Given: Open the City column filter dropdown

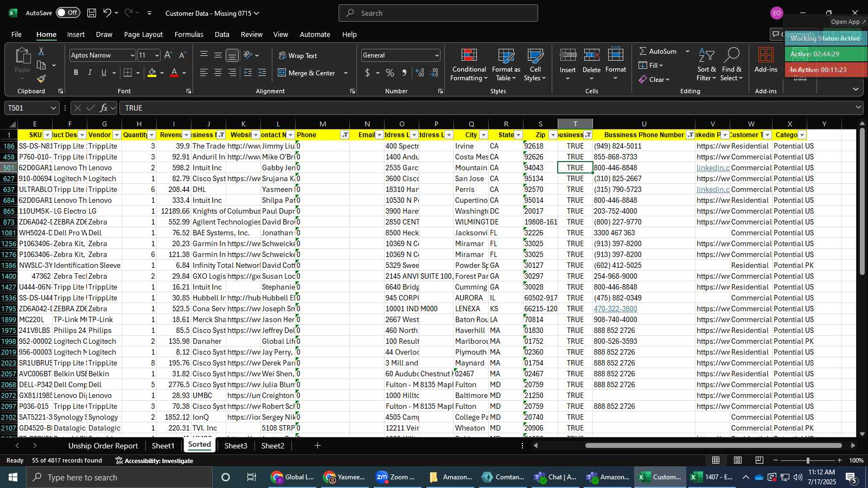Looking at the screenshot, I should pyautogui.click(x=483, y=135).
